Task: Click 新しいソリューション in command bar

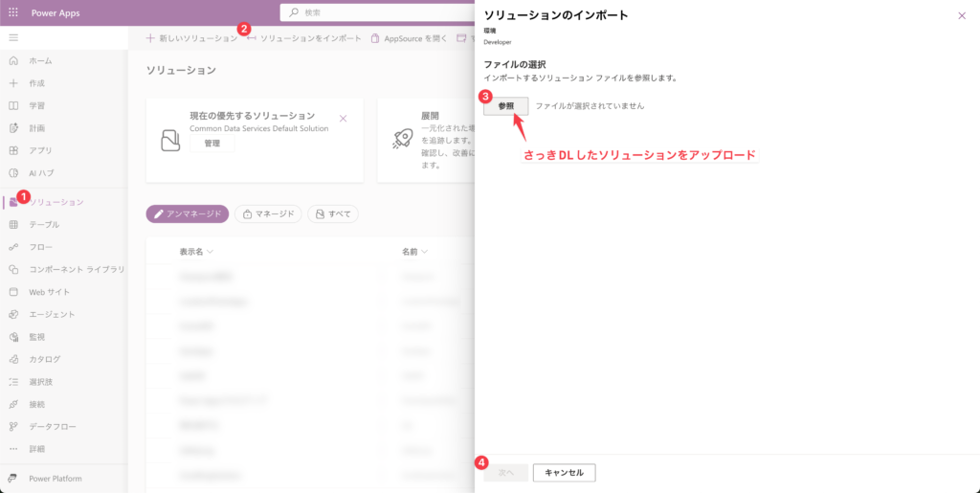Action: tap(191, 38)
